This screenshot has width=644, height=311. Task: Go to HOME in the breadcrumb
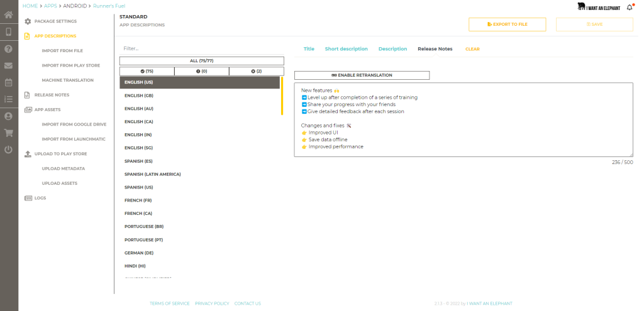point(30,6)
